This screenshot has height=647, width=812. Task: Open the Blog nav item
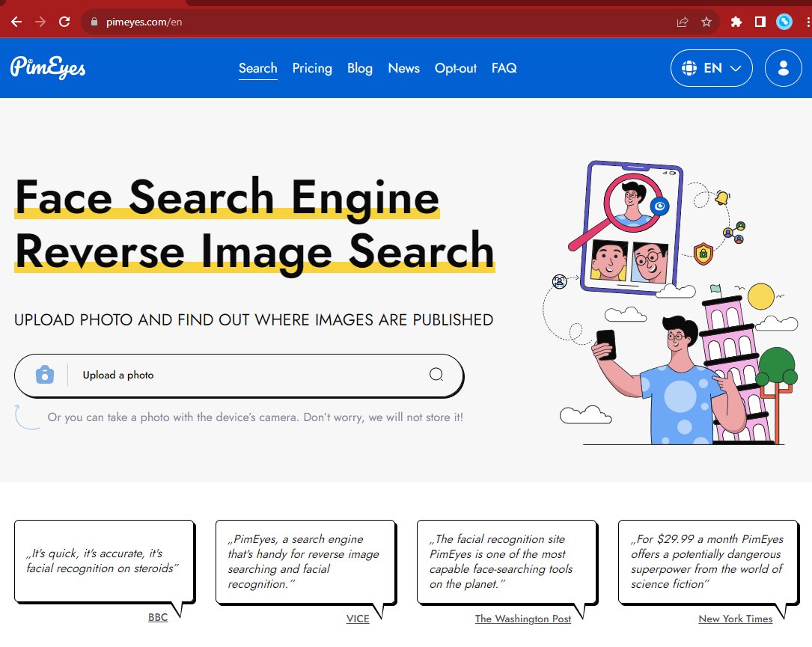coord(360,68)
